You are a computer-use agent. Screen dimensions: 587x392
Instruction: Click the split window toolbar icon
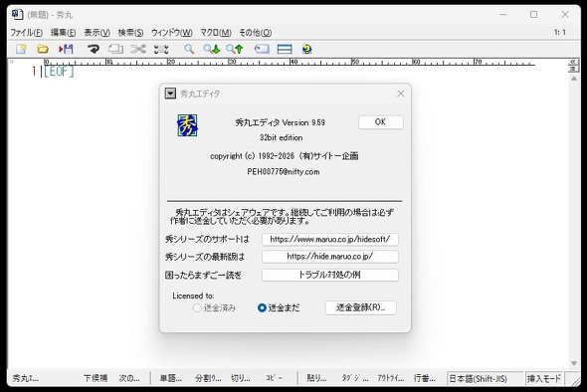click(285, 49)
